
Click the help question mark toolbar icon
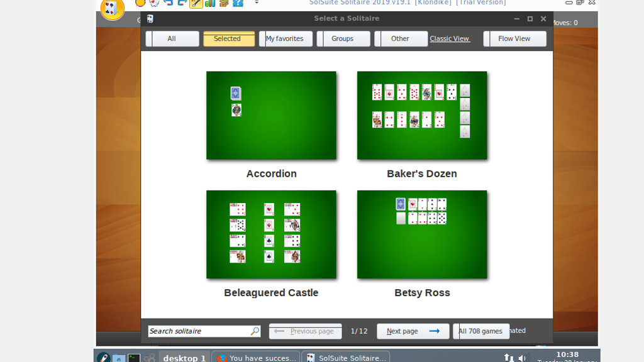pyautogui.click(x=238, y=3)
